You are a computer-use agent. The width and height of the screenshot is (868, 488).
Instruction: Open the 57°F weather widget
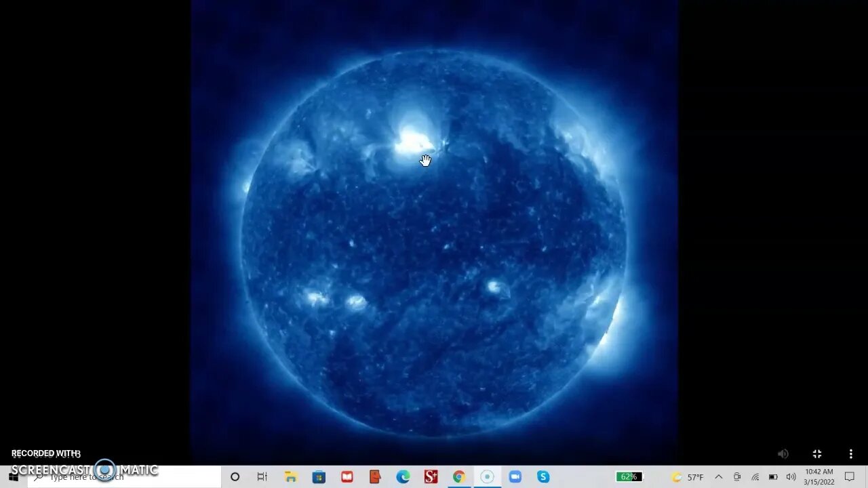coord(688,477)
